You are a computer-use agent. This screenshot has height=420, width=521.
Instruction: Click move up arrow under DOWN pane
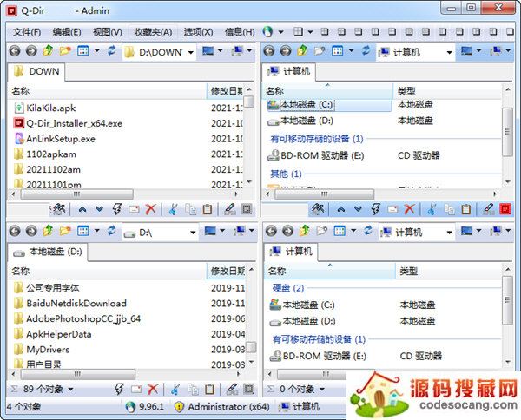(x=82, y=209)
